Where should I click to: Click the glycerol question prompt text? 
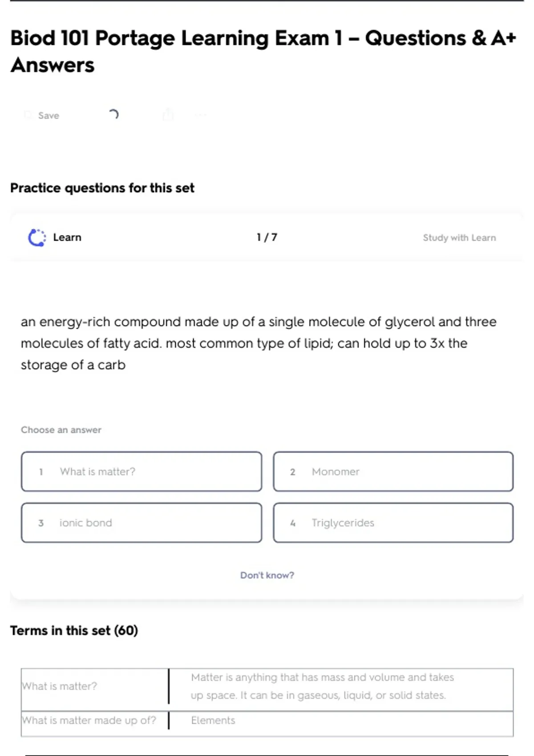click(x=258, y=343)
